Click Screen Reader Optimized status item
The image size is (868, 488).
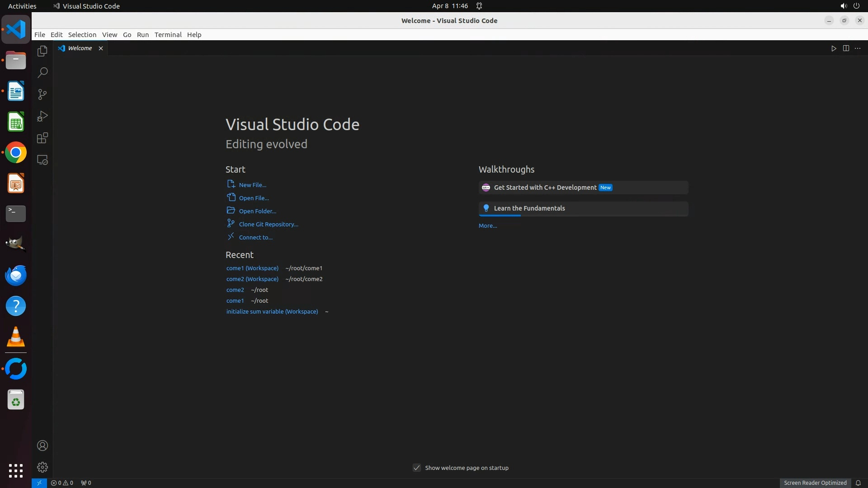(815, 483)
